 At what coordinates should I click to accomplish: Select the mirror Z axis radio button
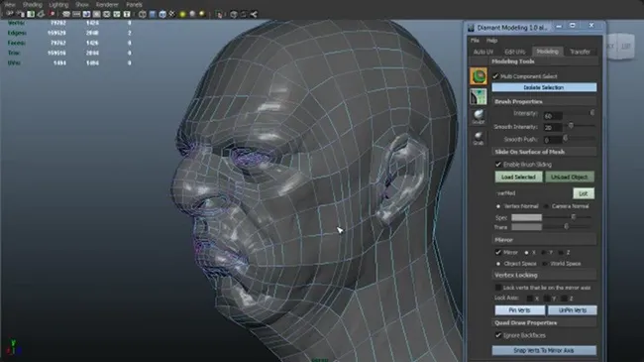(x=561, y=252)
